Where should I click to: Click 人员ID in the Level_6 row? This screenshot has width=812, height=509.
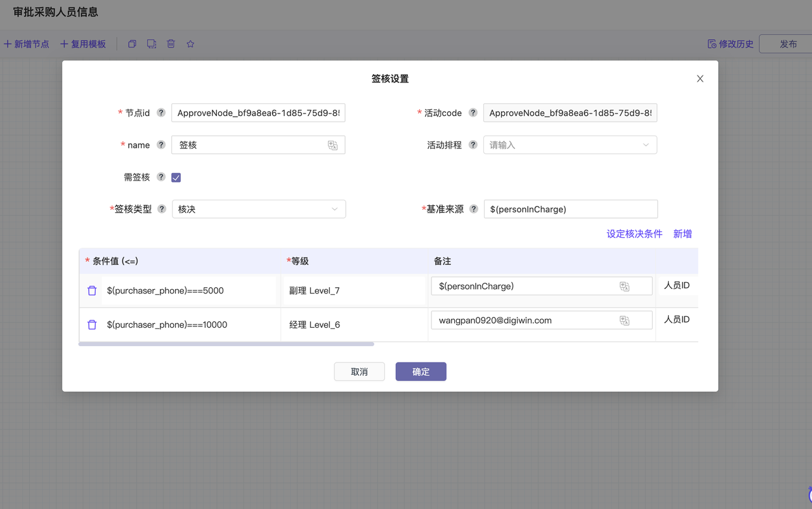coord(677,319)
